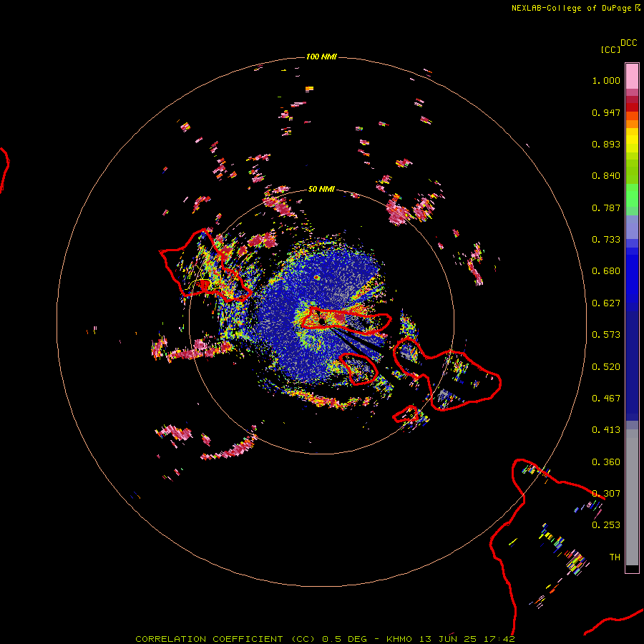Pick the pink top segment of color bar
Screen dimensions: 644x644
tap(632, 76)
